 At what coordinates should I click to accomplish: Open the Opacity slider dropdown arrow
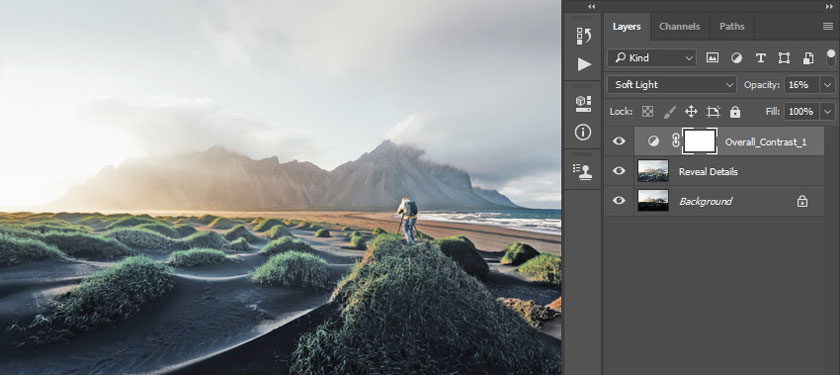pyautogui.click(x=828, y=85)
